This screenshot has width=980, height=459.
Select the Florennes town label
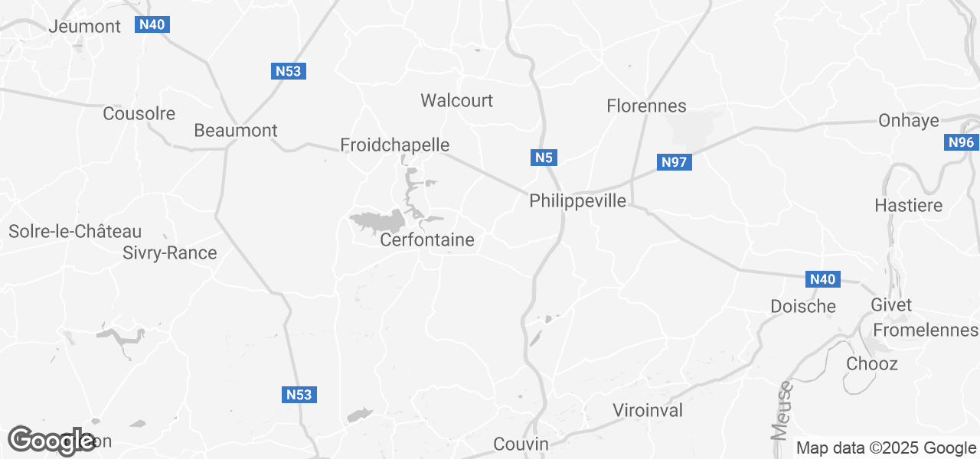coord(647,106)
